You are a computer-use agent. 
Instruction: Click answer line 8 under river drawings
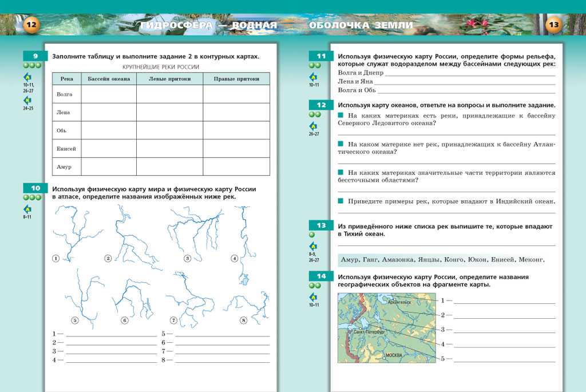[223, 361]
